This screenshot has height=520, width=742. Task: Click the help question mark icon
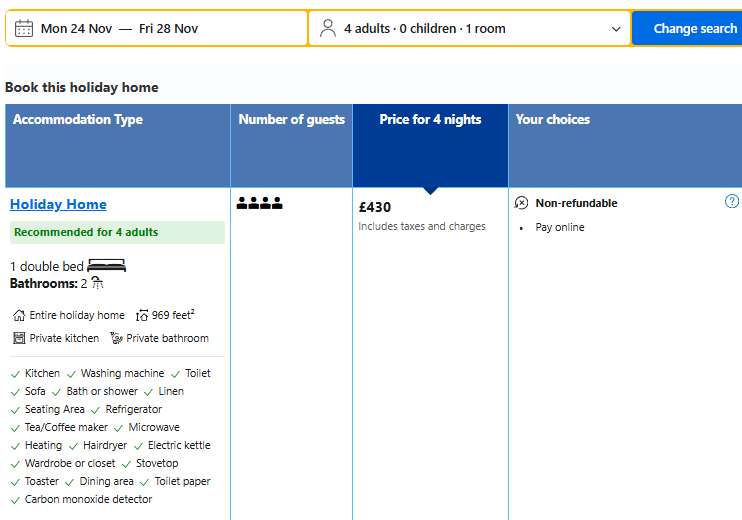[x=732, y=202]
